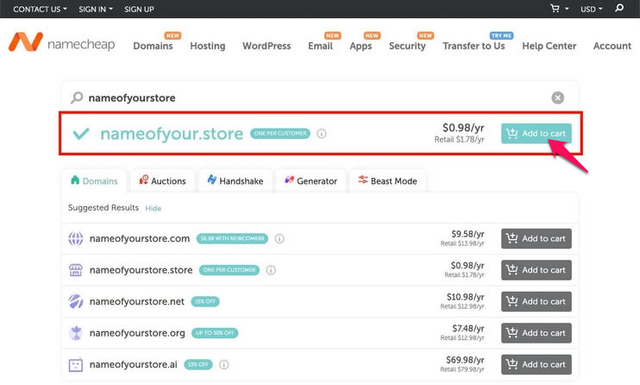This screenshot has height=385, width=640.
Task: Click the search magnifier in top bar
Action: click(619, 8)
